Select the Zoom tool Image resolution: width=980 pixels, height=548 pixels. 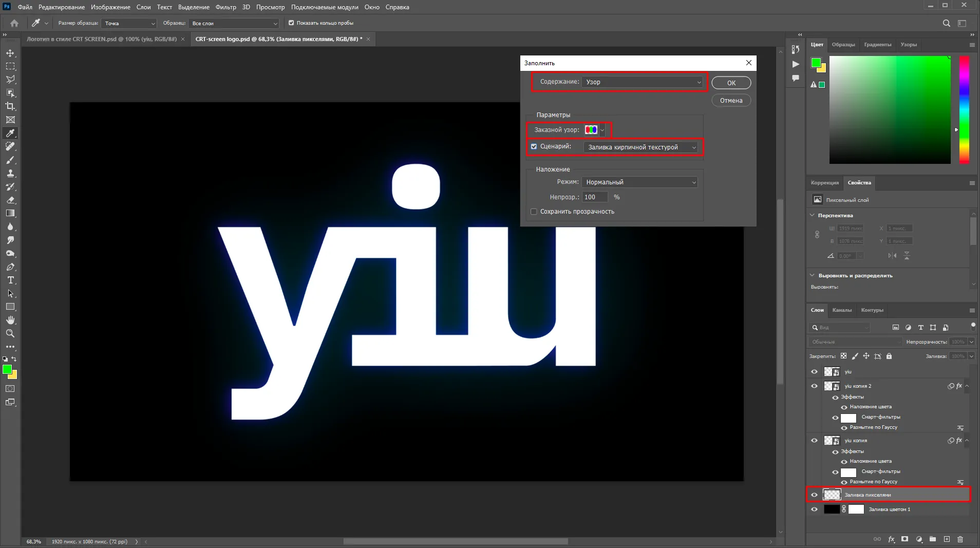[10, 333]
